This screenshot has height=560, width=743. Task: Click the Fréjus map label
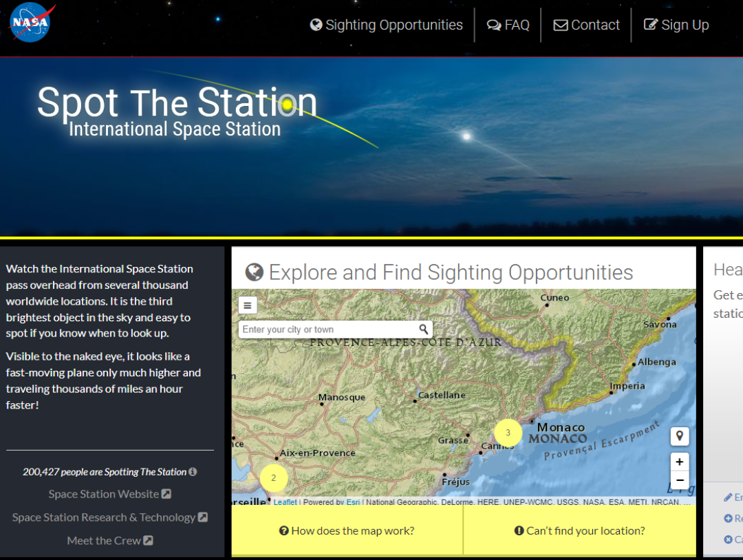[456, 482]
